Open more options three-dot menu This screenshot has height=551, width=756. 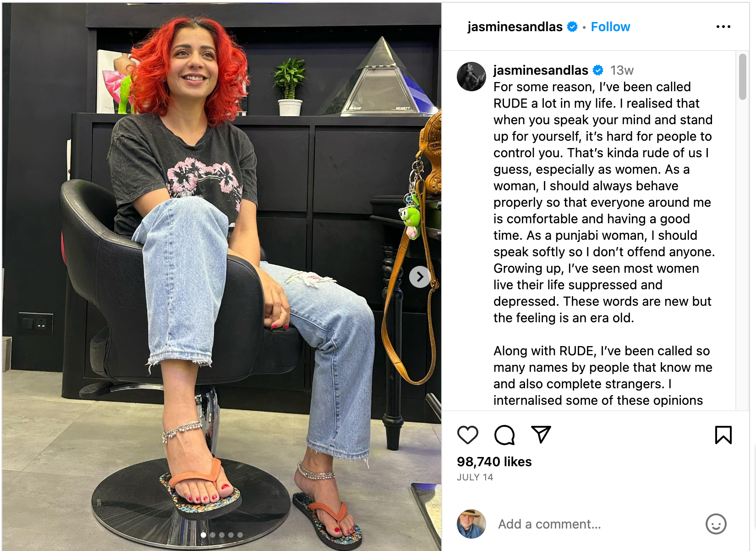pos(723,27)
